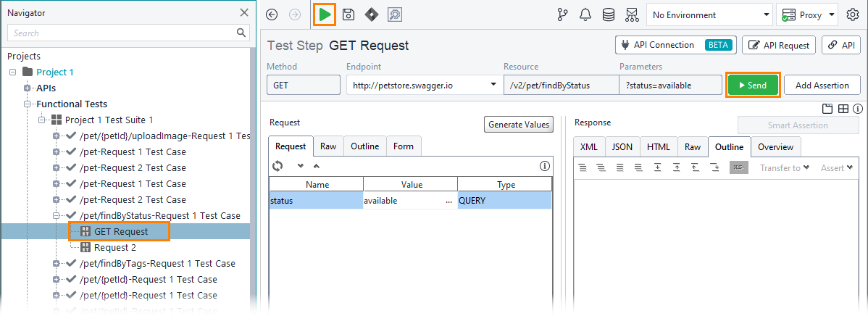Click the status name cell
This screenshot has width=868, height=316.
pyautogui.click(x=316, y=201)
